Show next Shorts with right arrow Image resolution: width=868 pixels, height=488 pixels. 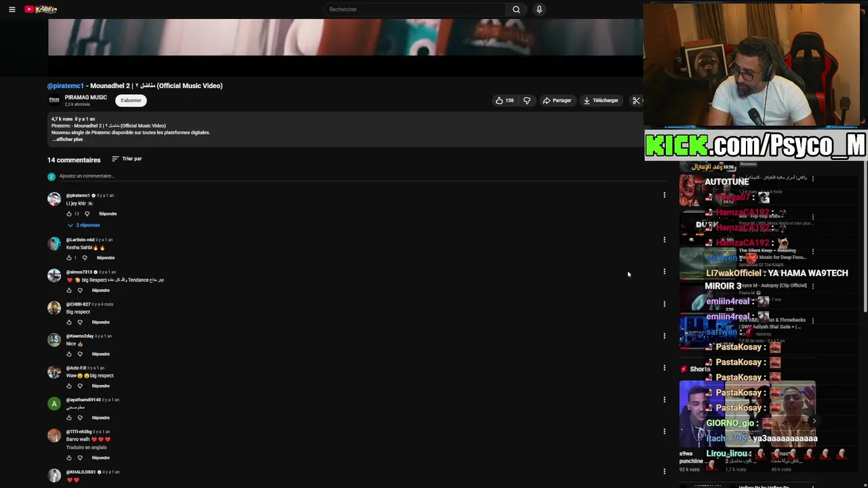(x=814, y=421)
